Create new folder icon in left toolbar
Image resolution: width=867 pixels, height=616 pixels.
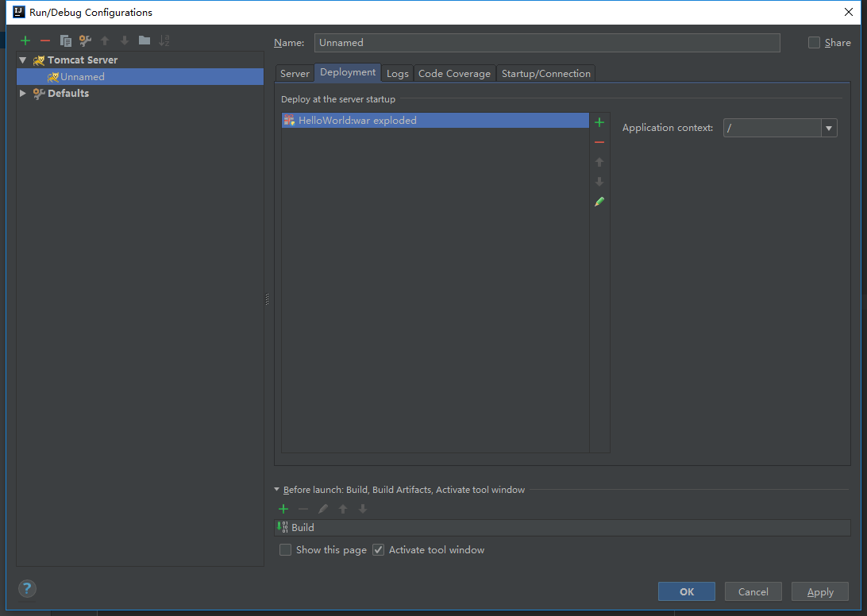click(144, 40)
